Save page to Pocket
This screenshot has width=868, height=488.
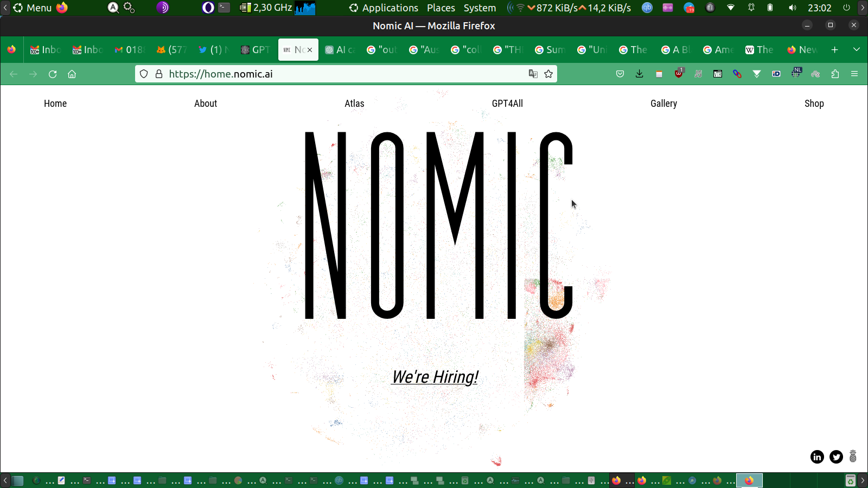(x=620, y=74)
